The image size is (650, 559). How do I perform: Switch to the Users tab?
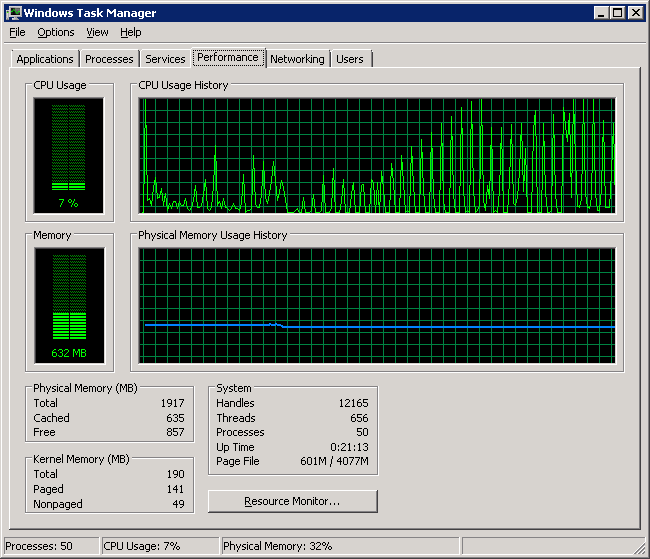coord(350,59)
